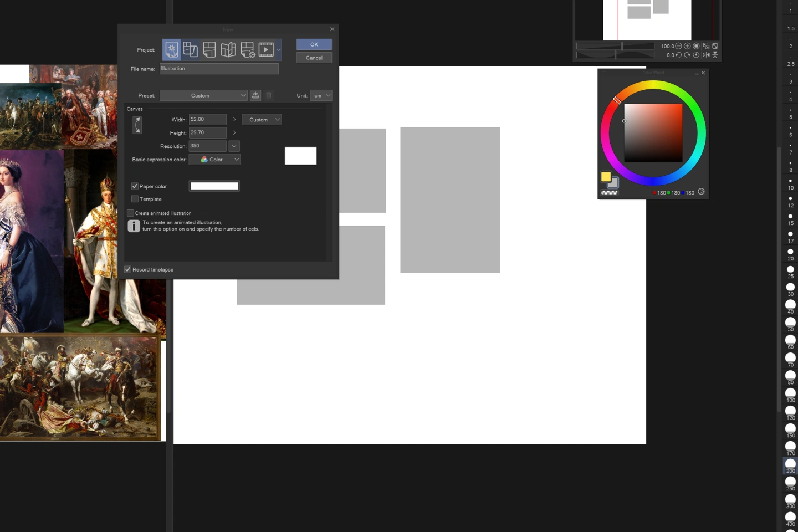Open the canvas size Custom dropdown
The height and width of the screenshot is (532, 798).
262,120
